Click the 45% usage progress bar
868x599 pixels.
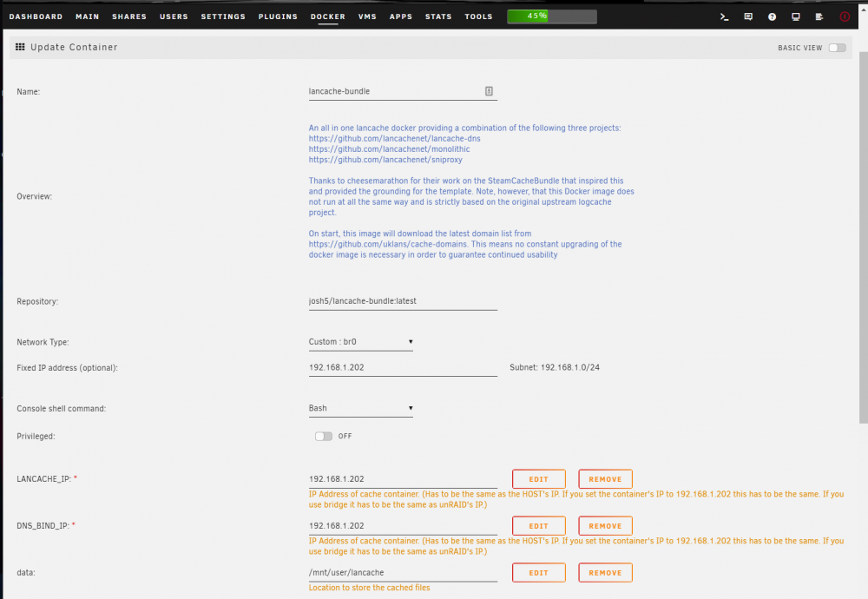click(552, 16)
